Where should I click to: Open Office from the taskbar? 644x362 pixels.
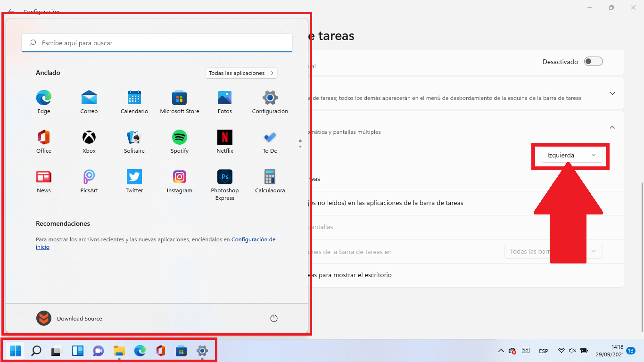click(x=161, y=351)
